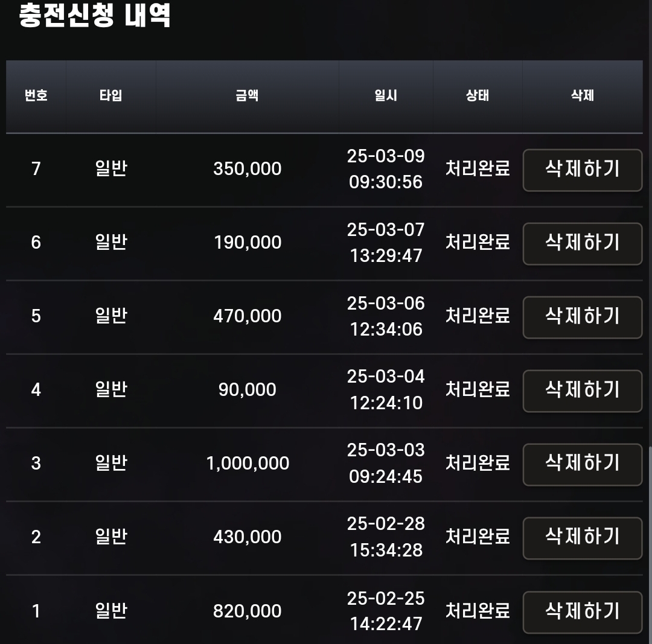Viewport: 652px width, 644px height.
Task: Delete the 1,000,000 charge request
Action: pos(582,464)
